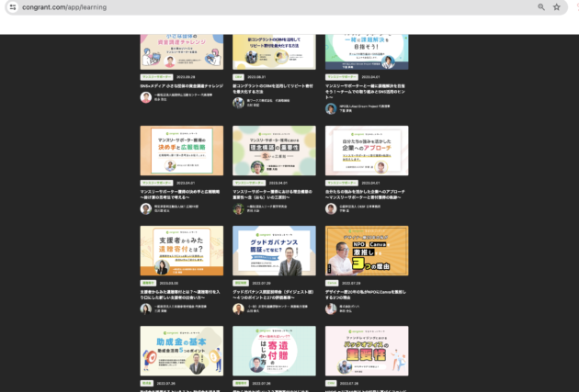This screenshot has width=579, height=392.
Task: Open the NPO Canva 激推し3つの理由 thumbnail
Action: tap(367, 251)
